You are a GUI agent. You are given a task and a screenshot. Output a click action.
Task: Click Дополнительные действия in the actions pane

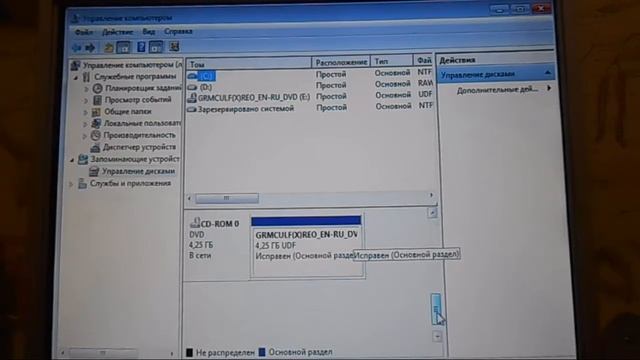tap(497, 89)
